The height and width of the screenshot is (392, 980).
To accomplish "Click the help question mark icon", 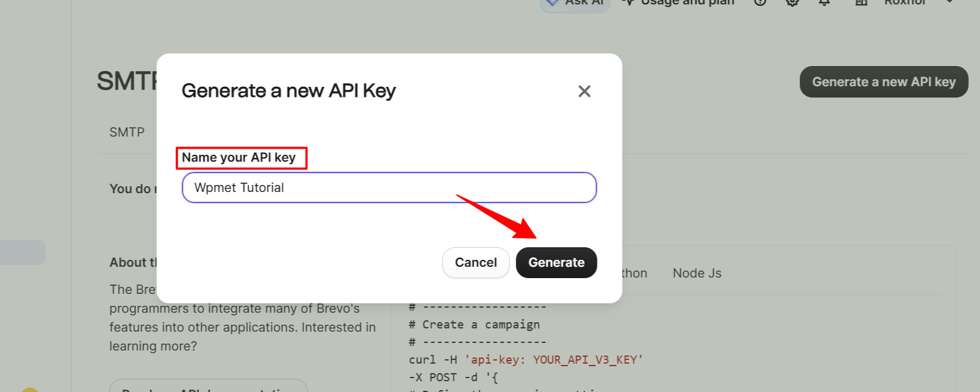I will [x=760, y=4].
